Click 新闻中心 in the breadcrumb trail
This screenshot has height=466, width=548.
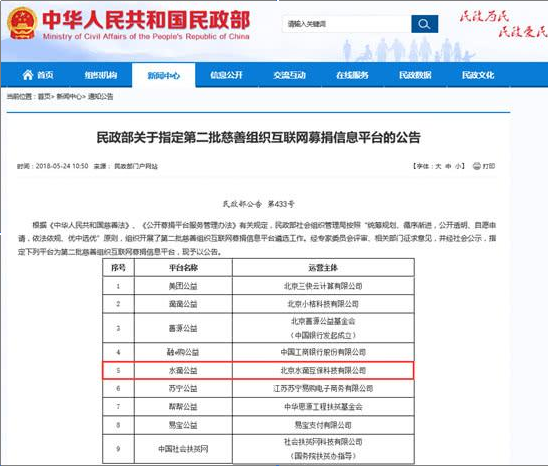(x=69, y=96)
